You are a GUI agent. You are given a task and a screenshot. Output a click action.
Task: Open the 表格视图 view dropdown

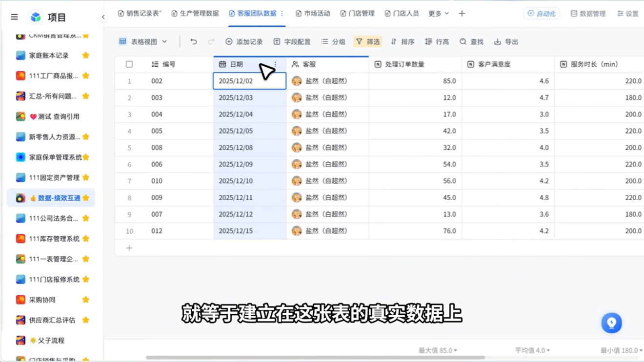(x=143, y=42)
